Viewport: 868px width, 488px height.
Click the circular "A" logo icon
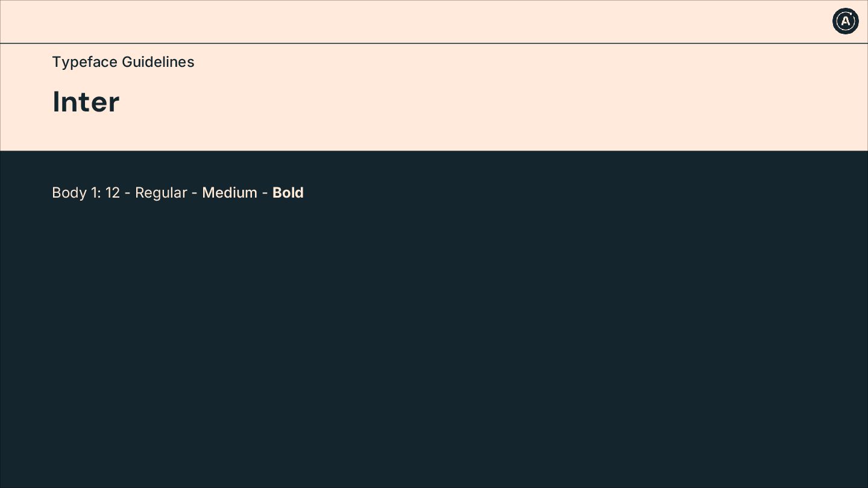tap(845, 21)
